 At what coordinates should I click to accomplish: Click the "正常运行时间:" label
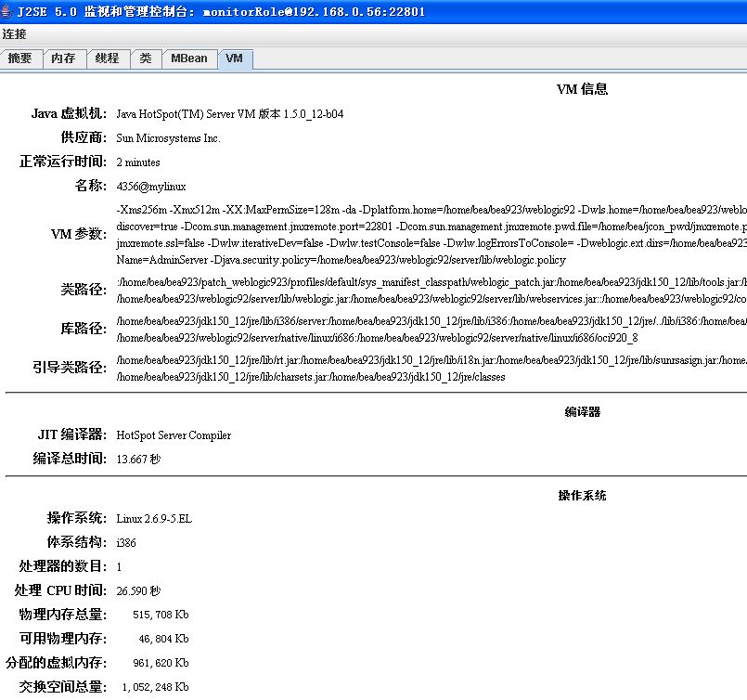63,162
